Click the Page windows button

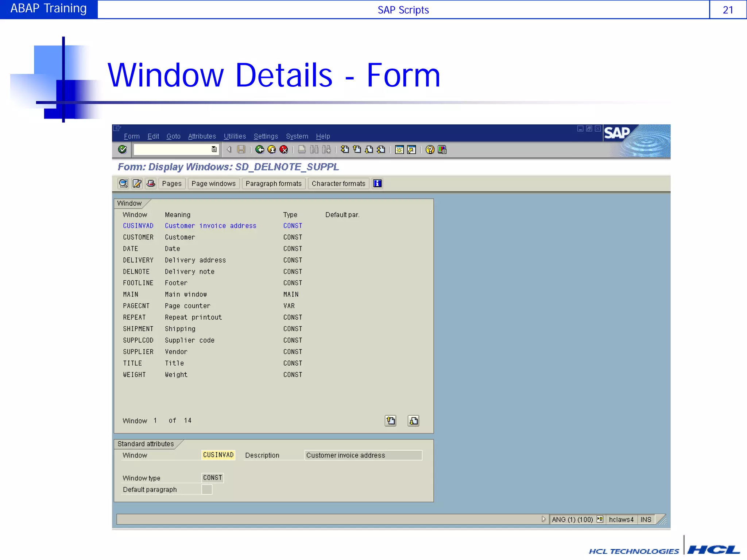coord(213,183)
